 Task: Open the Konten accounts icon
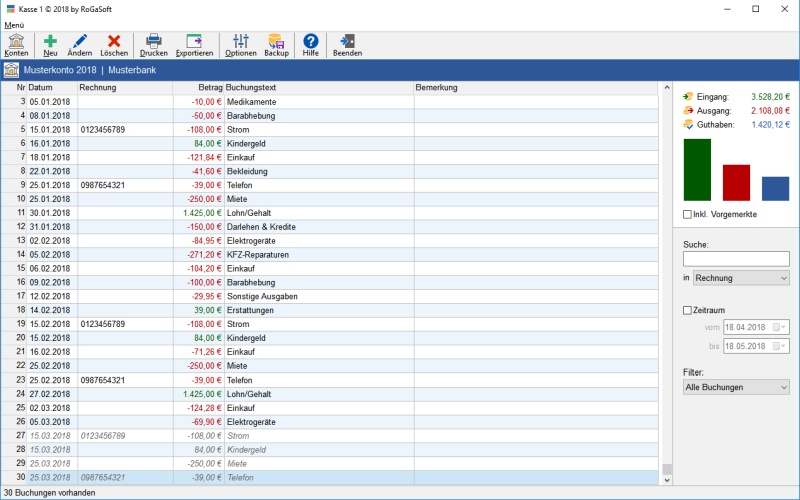17,44
